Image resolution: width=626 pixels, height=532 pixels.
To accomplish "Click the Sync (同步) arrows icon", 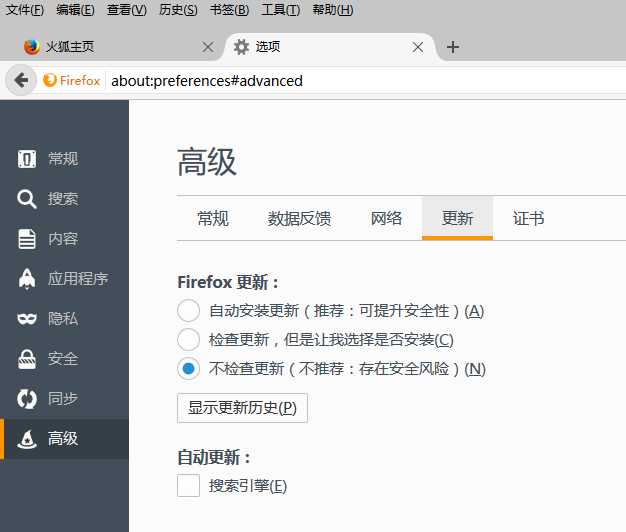I will 27,399.
